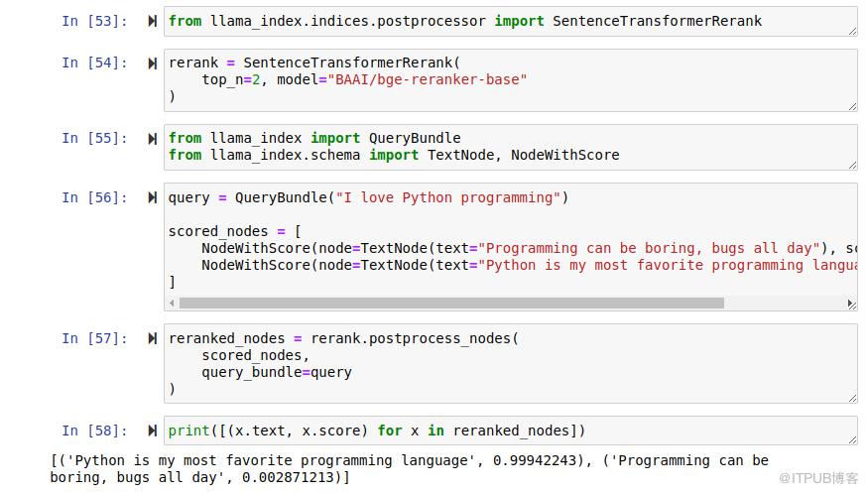Click the ITPUB watermark logo

click(x=818, y=478)
